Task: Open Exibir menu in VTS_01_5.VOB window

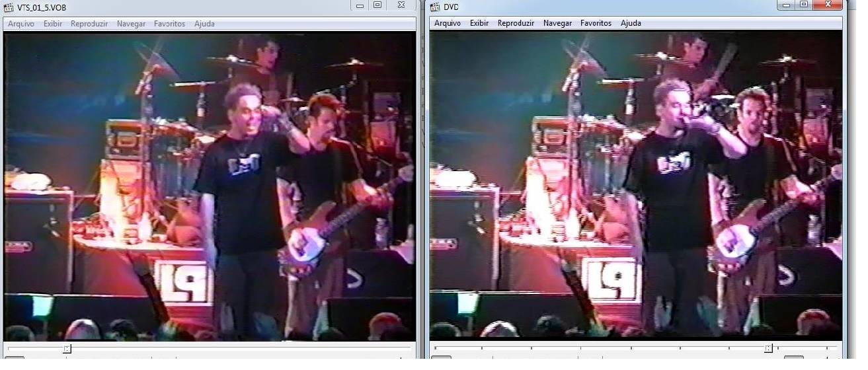Action: tap(52, 24)
